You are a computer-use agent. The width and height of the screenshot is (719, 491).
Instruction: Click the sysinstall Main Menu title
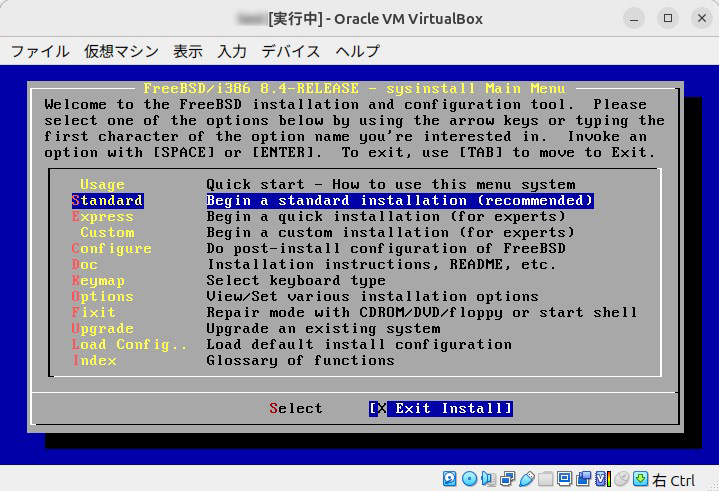(354, 88)
